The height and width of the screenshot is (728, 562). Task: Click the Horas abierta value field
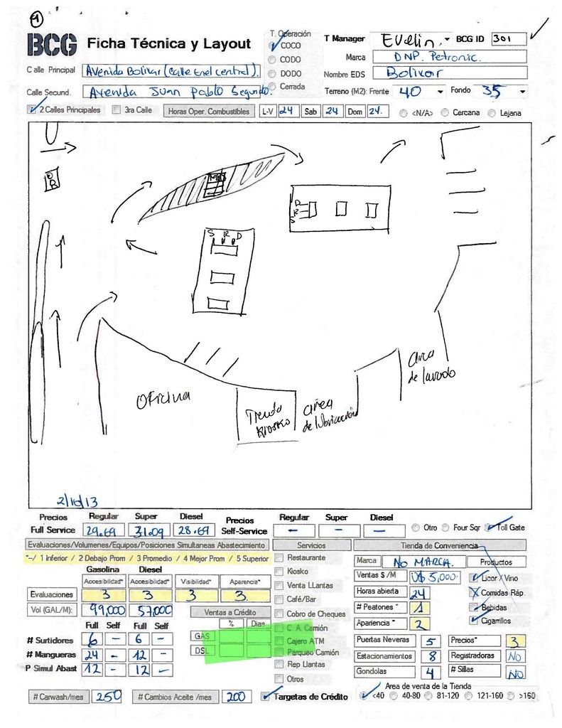pyautogui.click(x=419, y=593)
